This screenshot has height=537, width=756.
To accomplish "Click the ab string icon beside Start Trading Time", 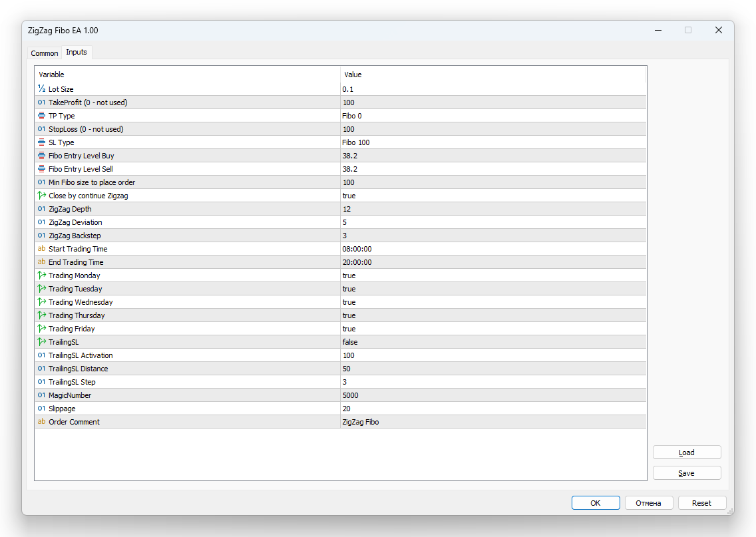I will pyautogui.click(x=41, y=248).
